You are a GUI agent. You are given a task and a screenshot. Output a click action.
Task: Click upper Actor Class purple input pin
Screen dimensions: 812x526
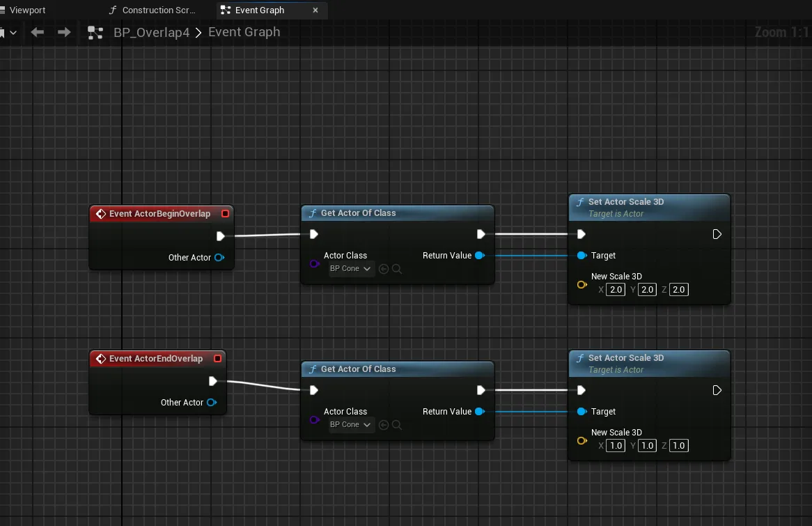click(314, 264)
